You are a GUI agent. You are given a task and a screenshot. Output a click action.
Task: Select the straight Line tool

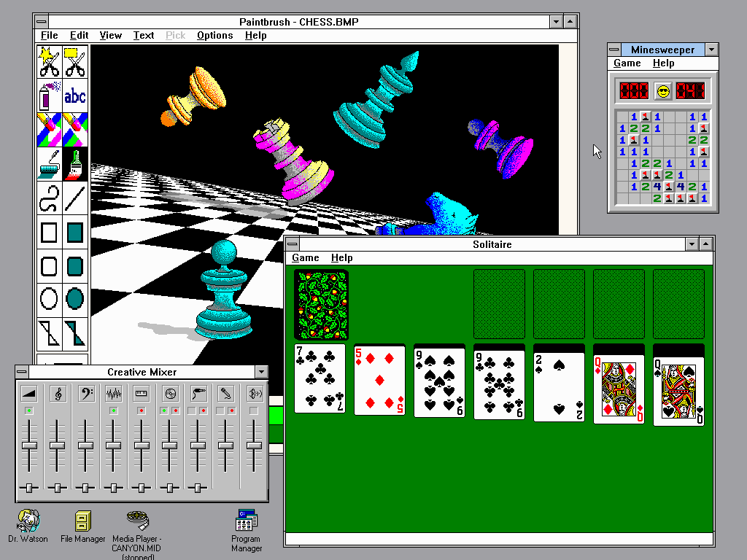point(75,198)
